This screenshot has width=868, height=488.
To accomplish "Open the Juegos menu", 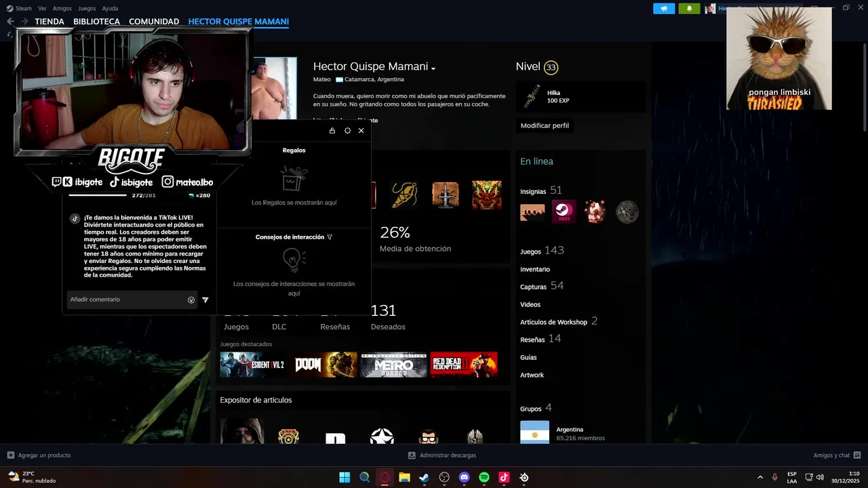I will [87, 8].
